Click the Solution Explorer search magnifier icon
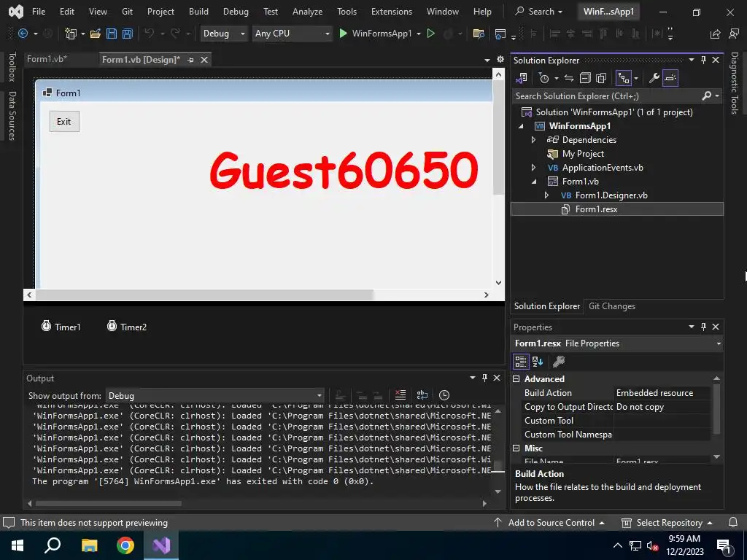 (x=707, y=96)
